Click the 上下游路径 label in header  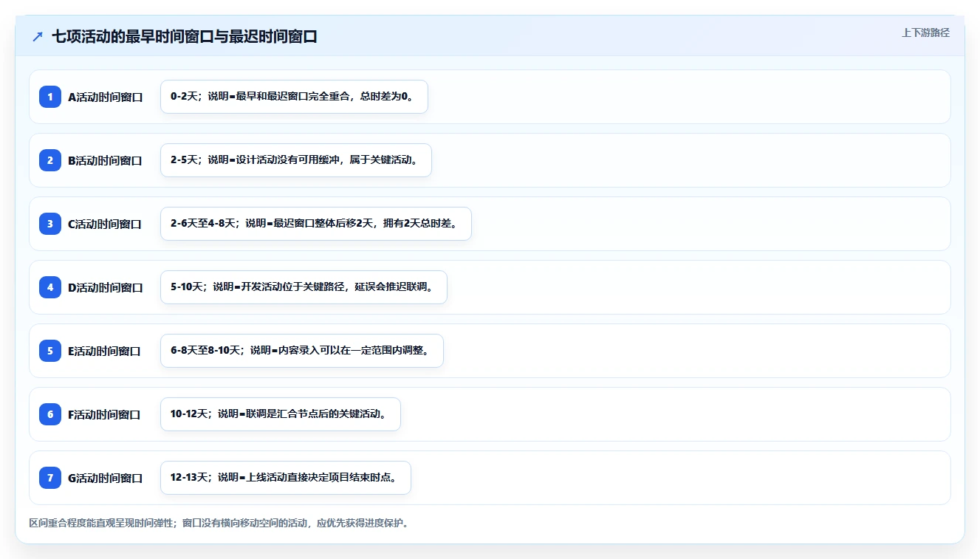click(925, 33)
